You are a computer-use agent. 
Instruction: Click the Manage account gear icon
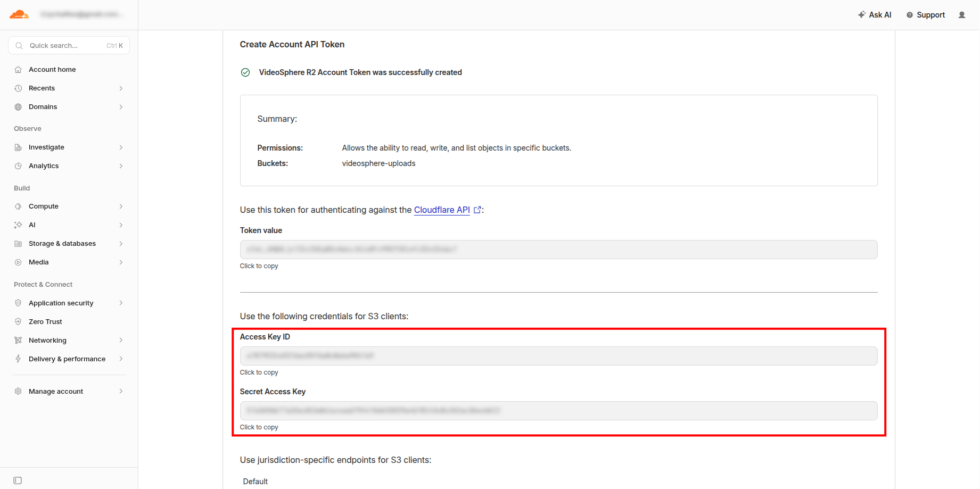tap(18, 391)
